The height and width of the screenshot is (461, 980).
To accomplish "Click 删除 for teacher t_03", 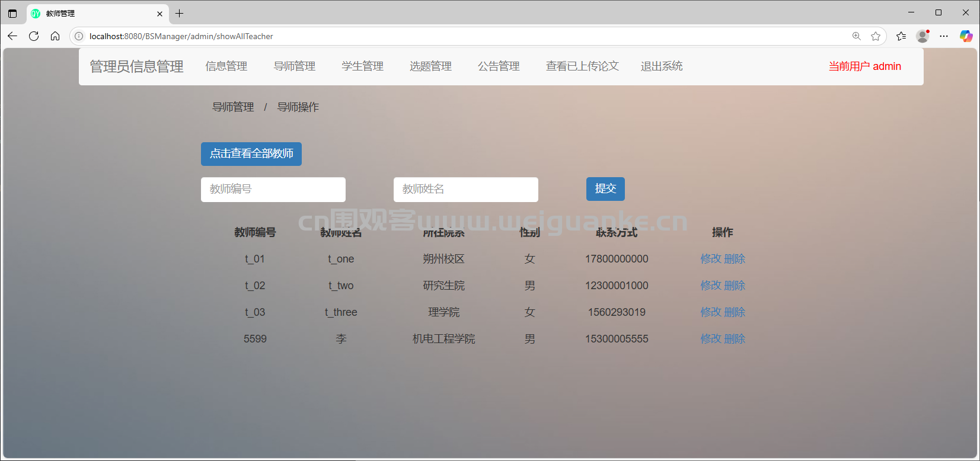I will 735,312.
